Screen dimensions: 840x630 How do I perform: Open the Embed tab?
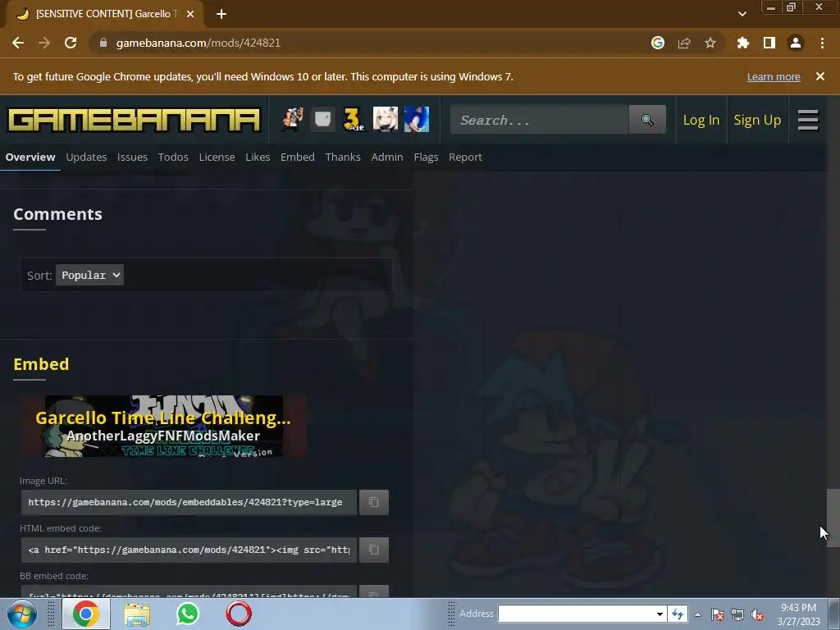tap(297, 157)
